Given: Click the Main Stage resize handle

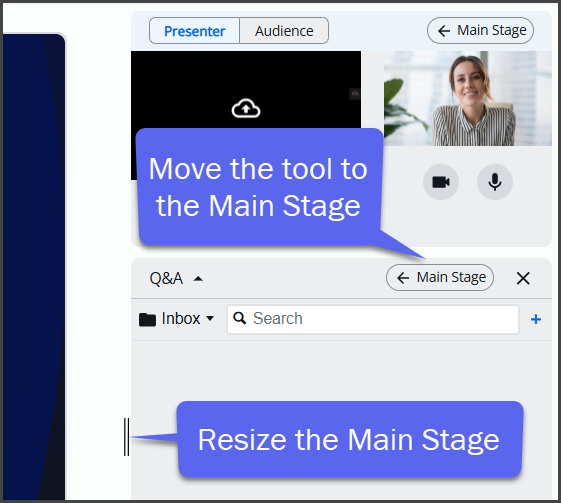Looking at the screenshot, I should point(126,437).
